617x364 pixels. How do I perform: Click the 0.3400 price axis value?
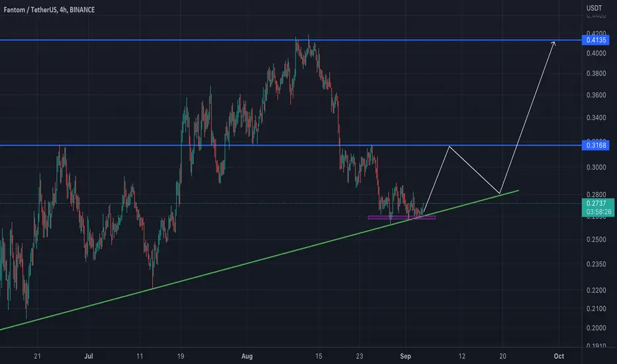click(596, 118)
